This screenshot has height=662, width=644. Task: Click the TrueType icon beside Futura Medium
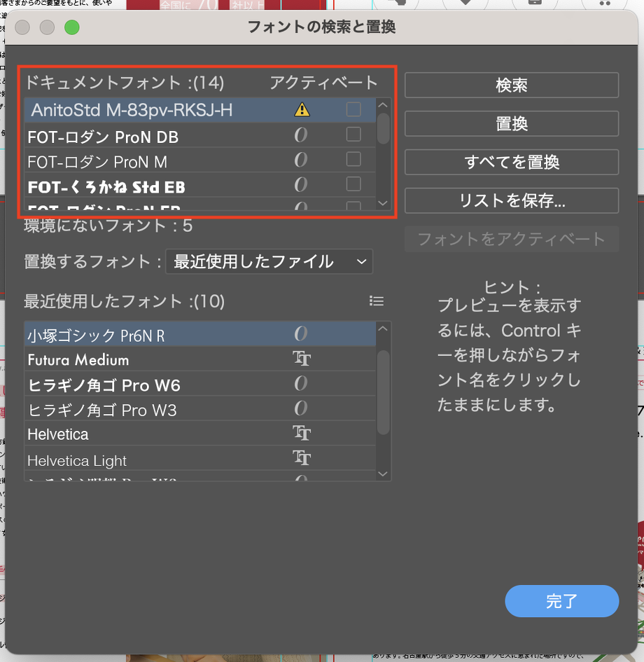(x=301, y=360)
